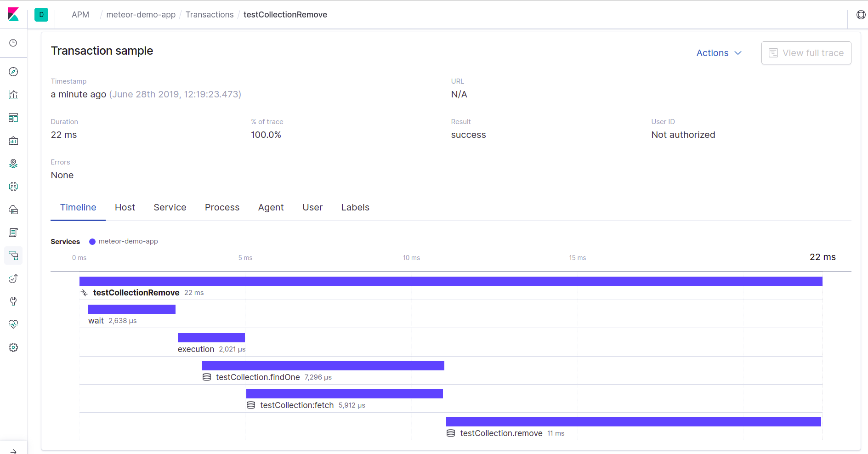
Task: Open Canvas icon in sidebar
Action: 13,141
